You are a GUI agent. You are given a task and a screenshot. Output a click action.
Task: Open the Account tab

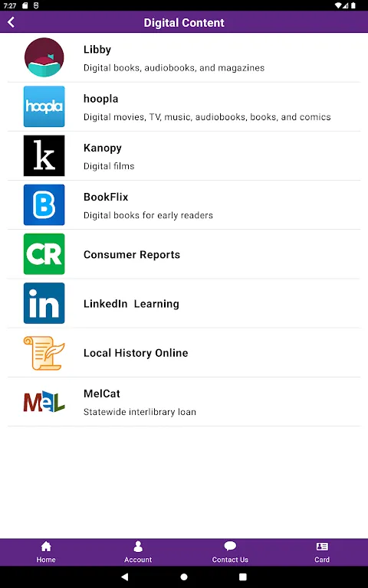point(138,552)
